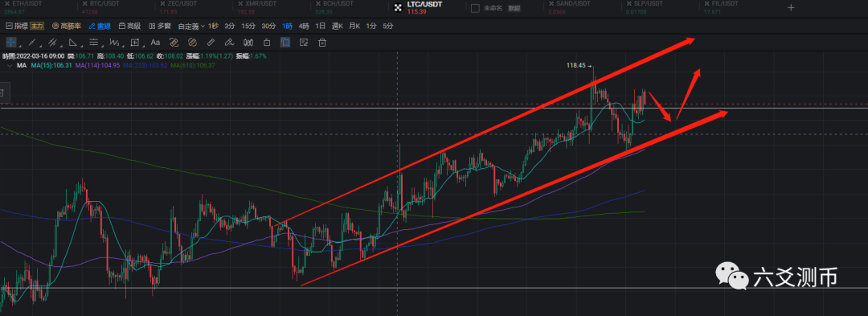868x316 pixels.
Task: Select the Aa text annotation tool
Action: click(156, 42)
